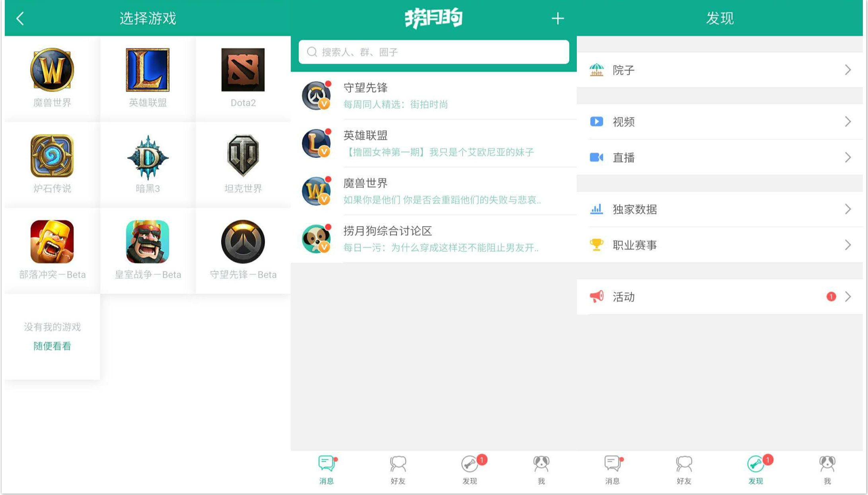Tap the 捞月狗综合讨论区 avatar

coord(316,239)
